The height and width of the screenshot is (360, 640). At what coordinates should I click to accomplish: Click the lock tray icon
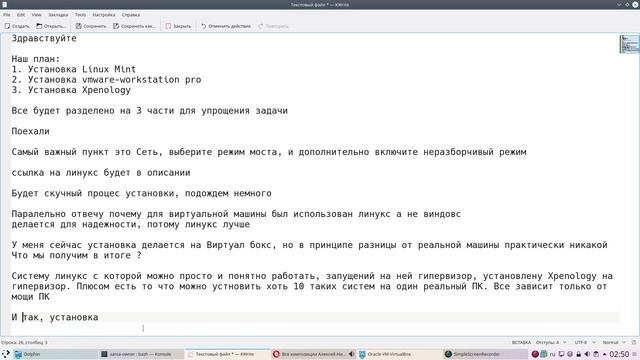click(x=578, y=354)
